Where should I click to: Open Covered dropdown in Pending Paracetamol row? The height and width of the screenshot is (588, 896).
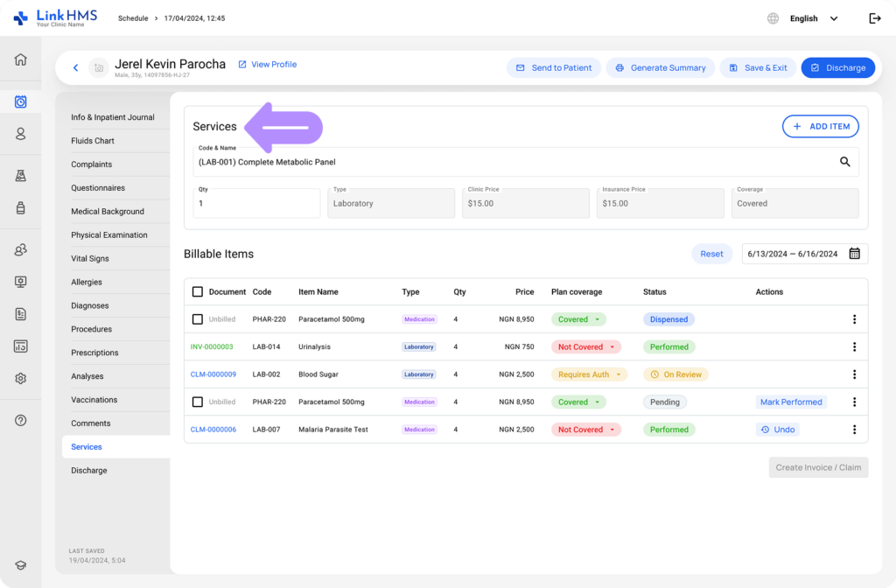pyautogui.click(x=578, y=402)
